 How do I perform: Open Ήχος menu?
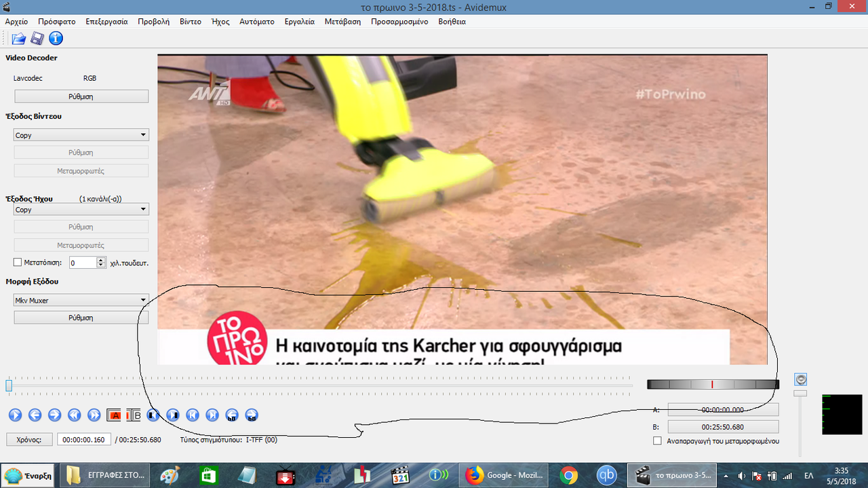click(220, 22)
